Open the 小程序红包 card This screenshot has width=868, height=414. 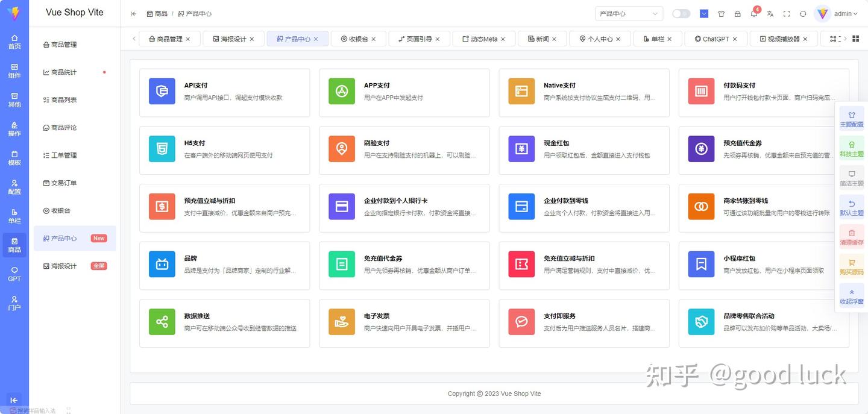tap(764, 266)
